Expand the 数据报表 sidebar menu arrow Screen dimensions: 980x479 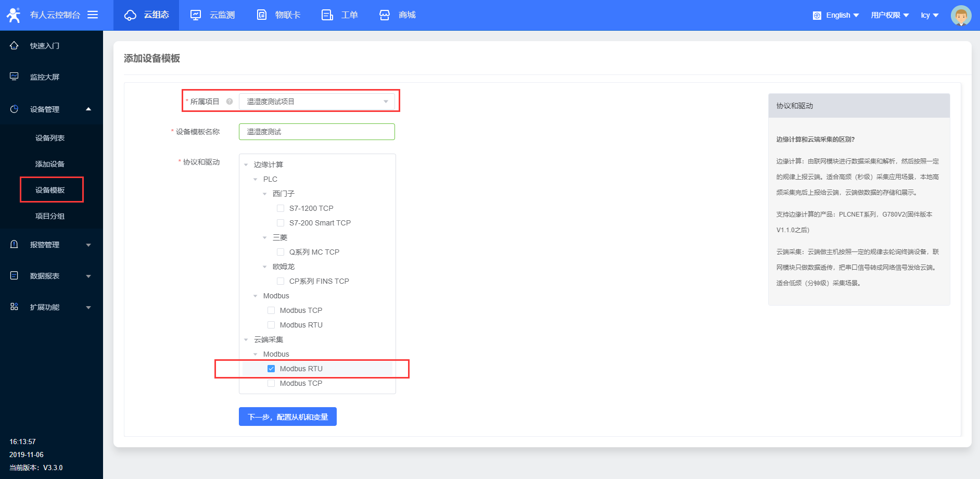88,276
